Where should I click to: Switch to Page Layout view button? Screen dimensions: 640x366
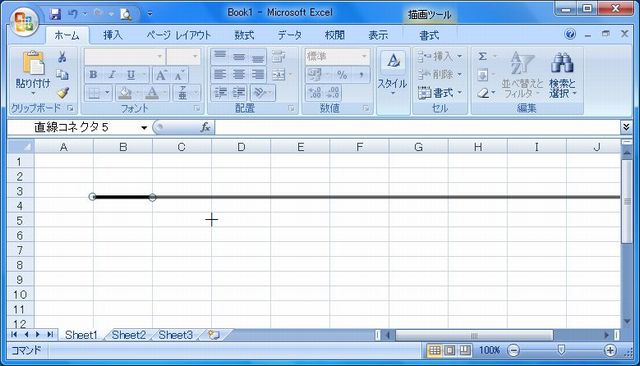point(449,350)
